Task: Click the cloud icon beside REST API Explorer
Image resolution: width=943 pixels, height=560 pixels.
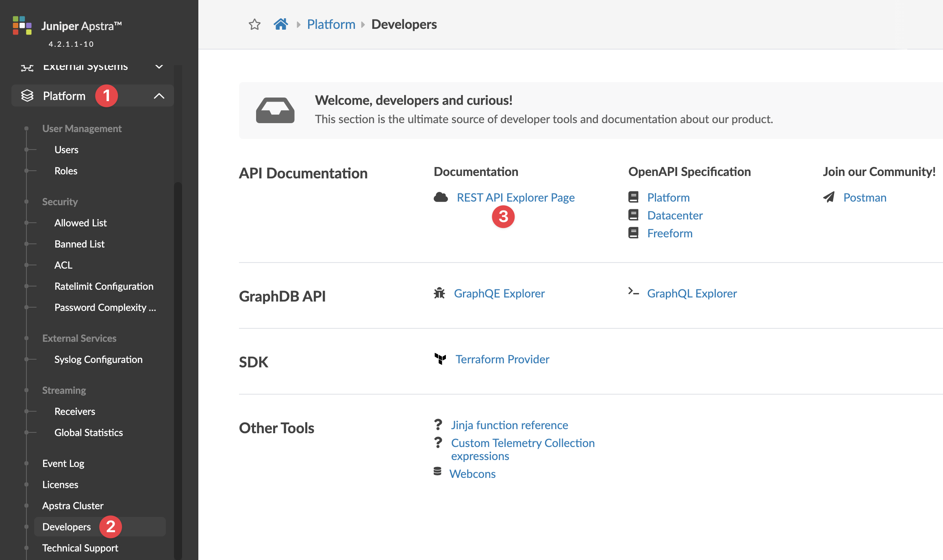Action: pos(441,198)
